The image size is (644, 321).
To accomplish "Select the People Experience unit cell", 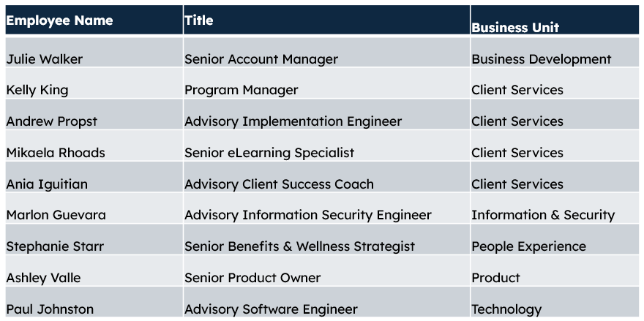I will 555,239.
